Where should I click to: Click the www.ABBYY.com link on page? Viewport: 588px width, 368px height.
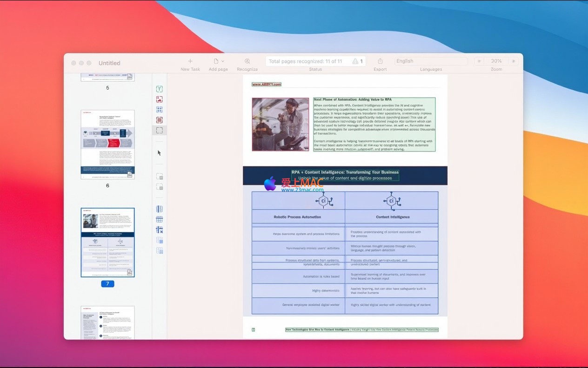[x=267, y=85]
